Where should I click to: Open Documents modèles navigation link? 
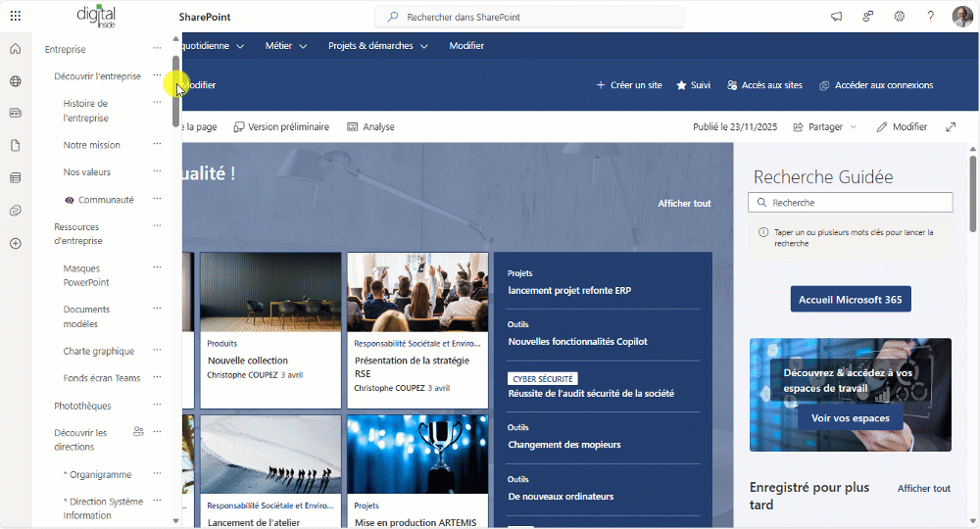86,316
